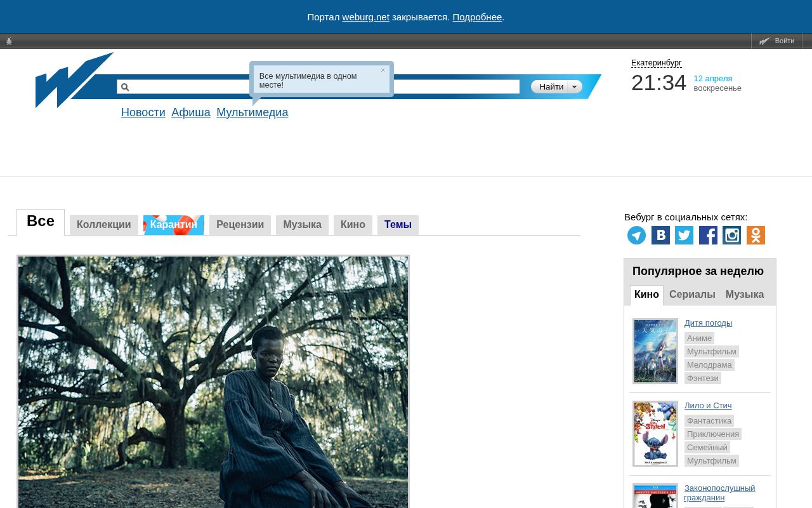Open the Лило и Стич movie link
Screen dimensions: 812x508
click(x=708, y=406)
